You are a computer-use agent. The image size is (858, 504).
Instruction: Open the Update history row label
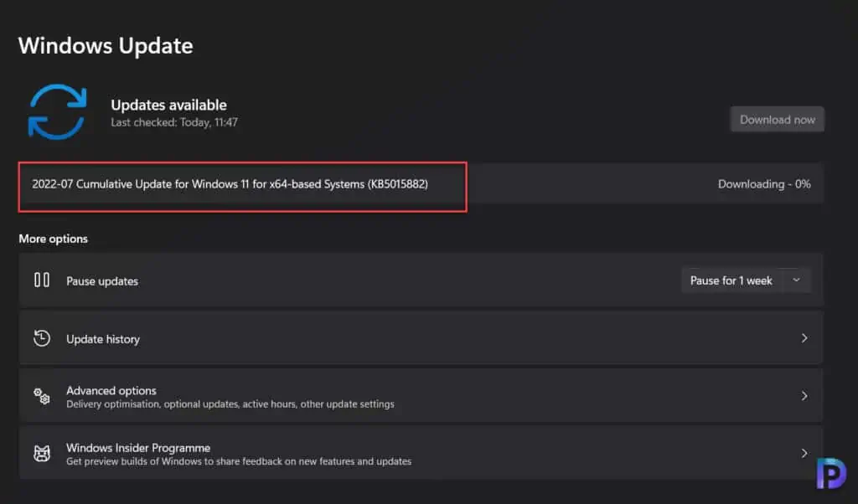pyautogui.click(x=103, y=339)
